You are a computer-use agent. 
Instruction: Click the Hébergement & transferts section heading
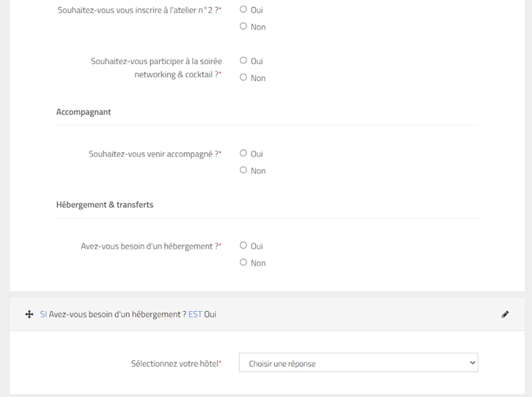pyautogui.click(x=105, y=205)
